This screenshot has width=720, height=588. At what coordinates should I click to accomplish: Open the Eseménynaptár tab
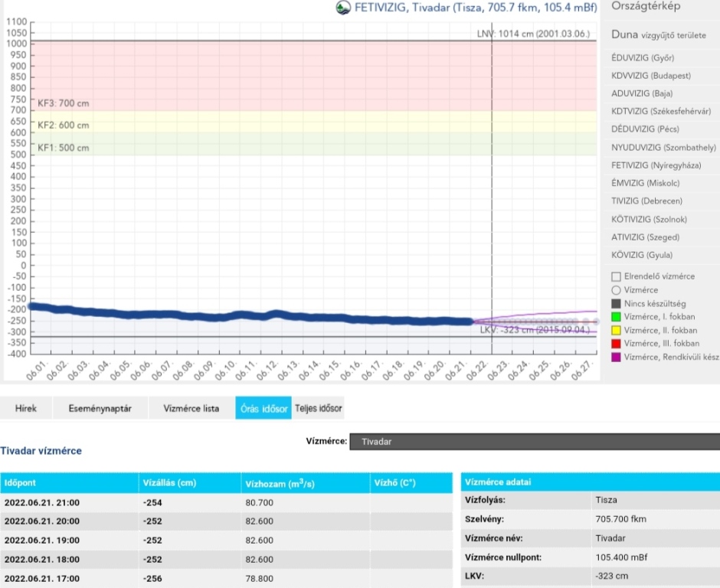point(100,409)
